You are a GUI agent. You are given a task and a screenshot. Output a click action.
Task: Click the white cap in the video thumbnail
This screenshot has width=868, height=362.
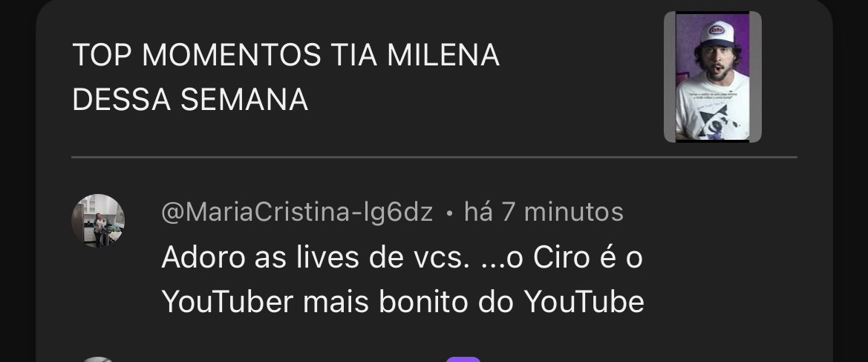(718, 33)
